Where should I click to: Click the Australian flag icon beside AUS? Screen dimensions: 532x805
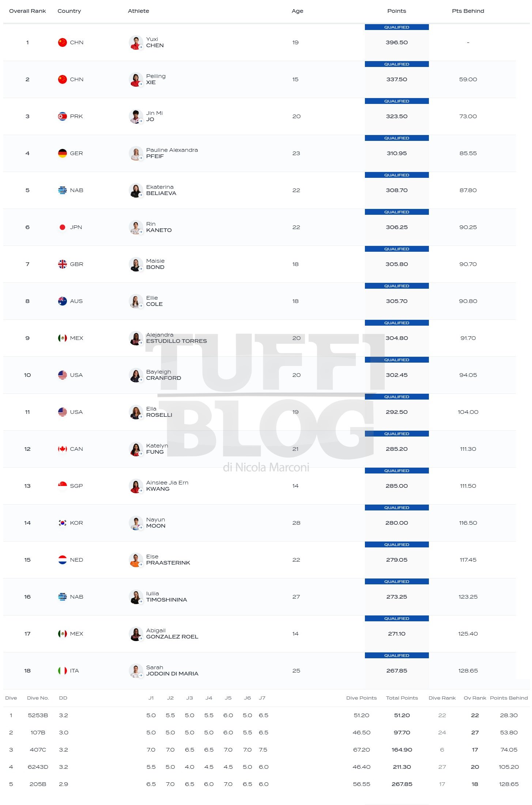pos(63,301)
